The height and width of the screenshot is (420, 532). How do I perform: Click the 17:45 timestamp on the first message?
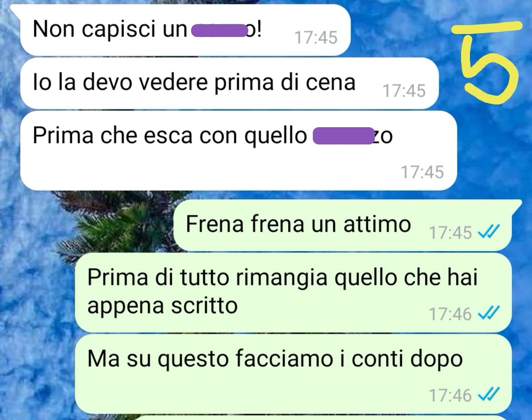[x=316, y=37]
